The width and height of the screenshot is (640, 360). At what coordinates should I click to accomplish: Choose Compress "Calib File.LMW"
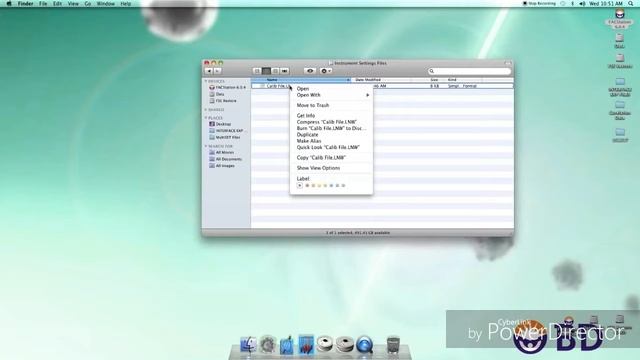(x=331, y=122)
